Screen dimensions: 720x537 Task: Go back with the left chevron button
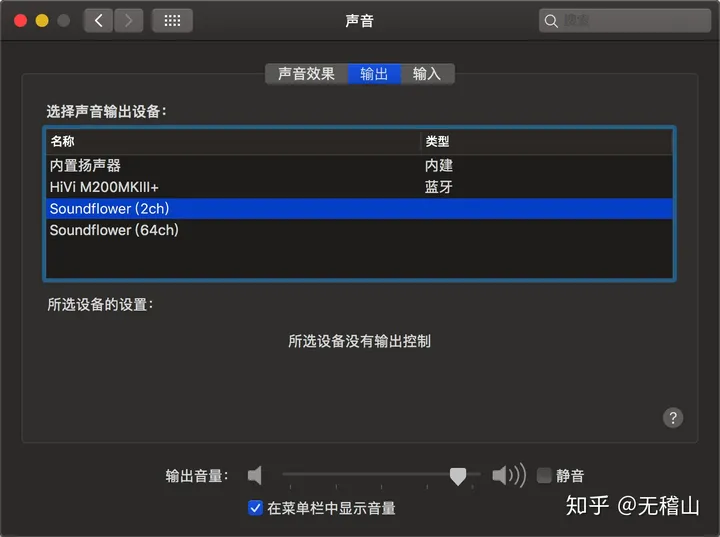(x=98, y=21)
